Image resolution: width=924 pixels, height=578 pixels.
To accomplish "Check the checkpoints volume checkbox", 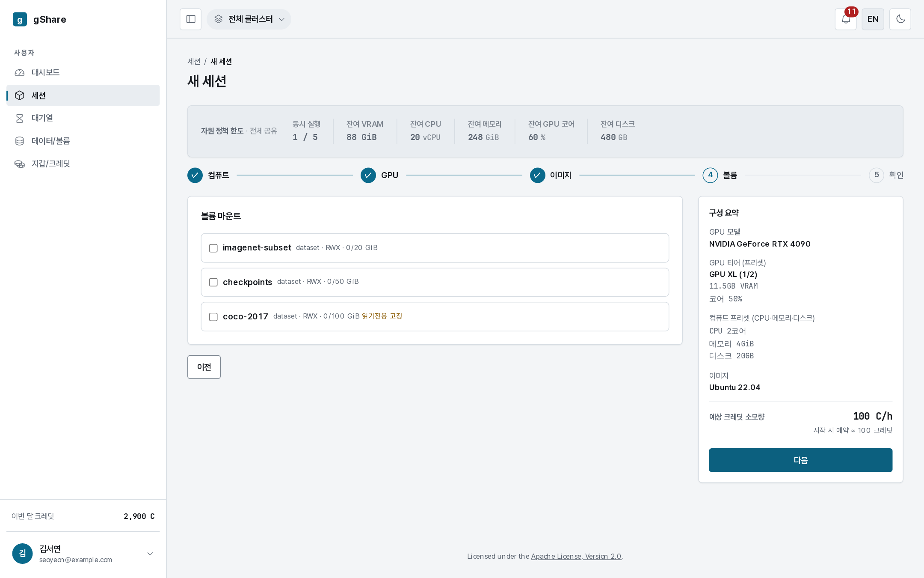I will [x=213, y=282].
